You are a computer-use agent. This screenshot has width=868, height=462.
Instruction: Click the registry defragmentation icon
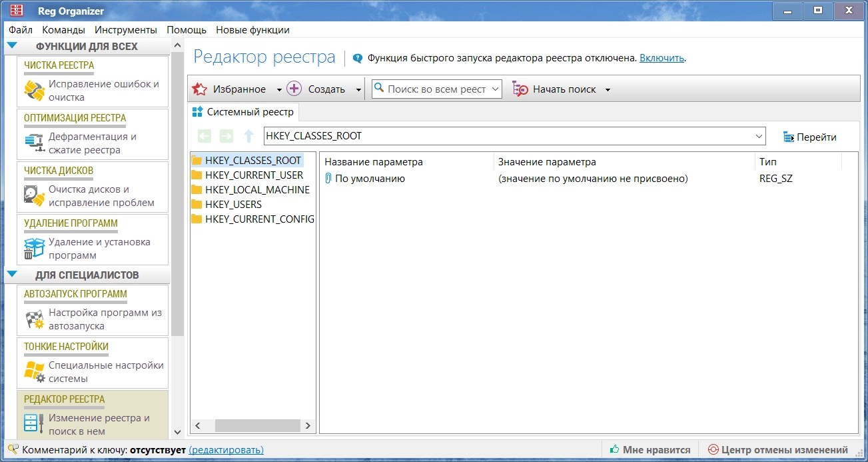pyautogui.click(x=34, y=141)
